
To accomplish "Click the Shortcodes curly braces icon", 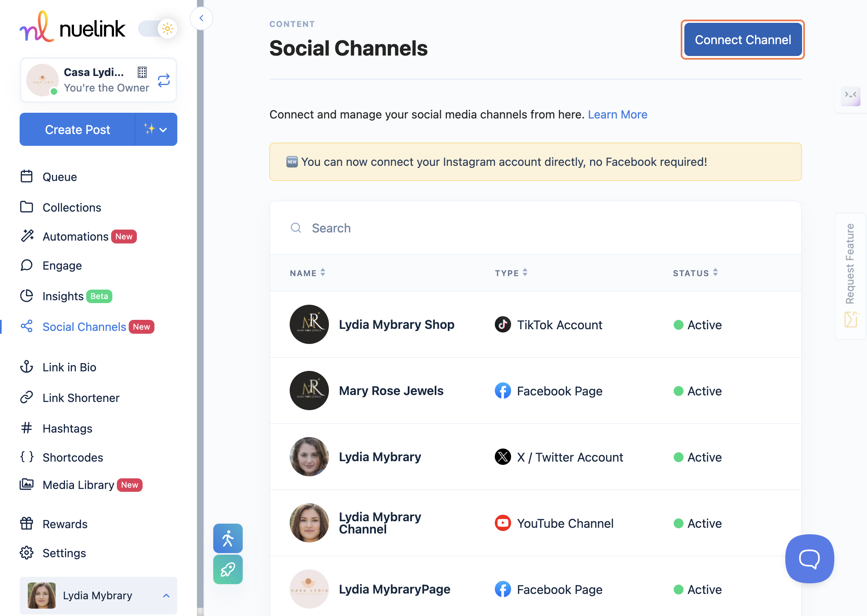I will [27, 457].
